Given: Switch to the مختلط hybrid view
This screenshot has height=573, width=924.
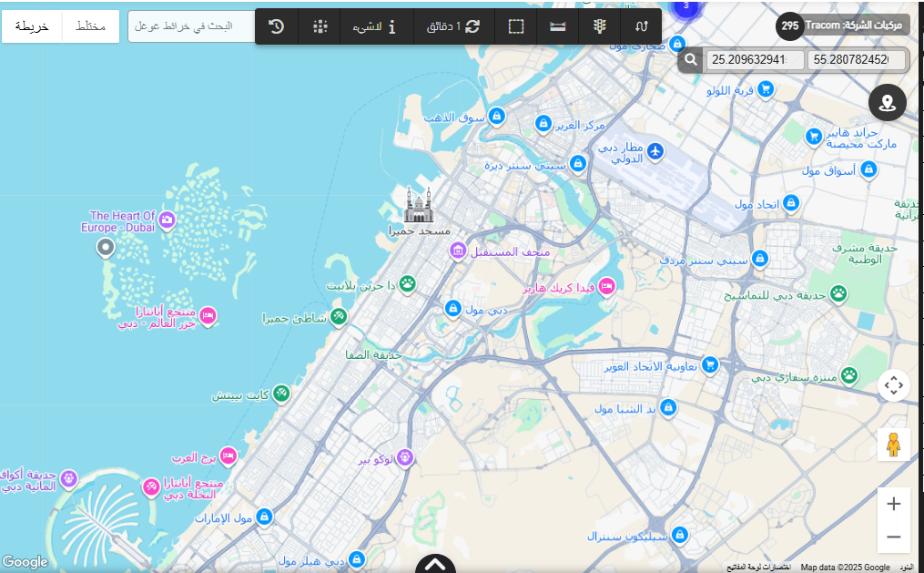Looking at the screenshot, I should click(90, 26).
